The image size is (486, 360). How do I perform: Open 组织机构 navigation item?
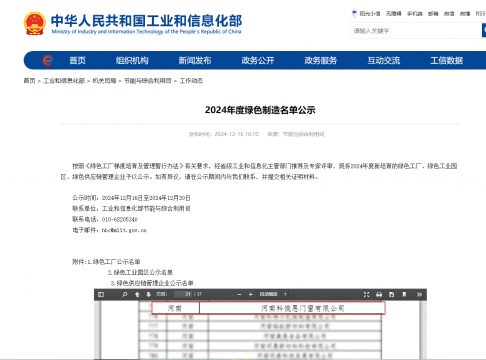click(x=132, y=60)
